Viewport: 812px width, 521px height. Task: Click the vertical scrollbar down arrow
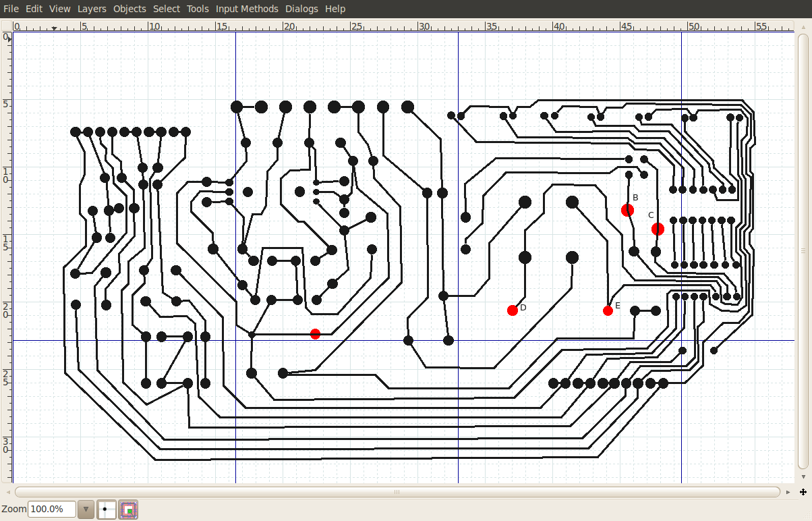[x=803, y=476]
